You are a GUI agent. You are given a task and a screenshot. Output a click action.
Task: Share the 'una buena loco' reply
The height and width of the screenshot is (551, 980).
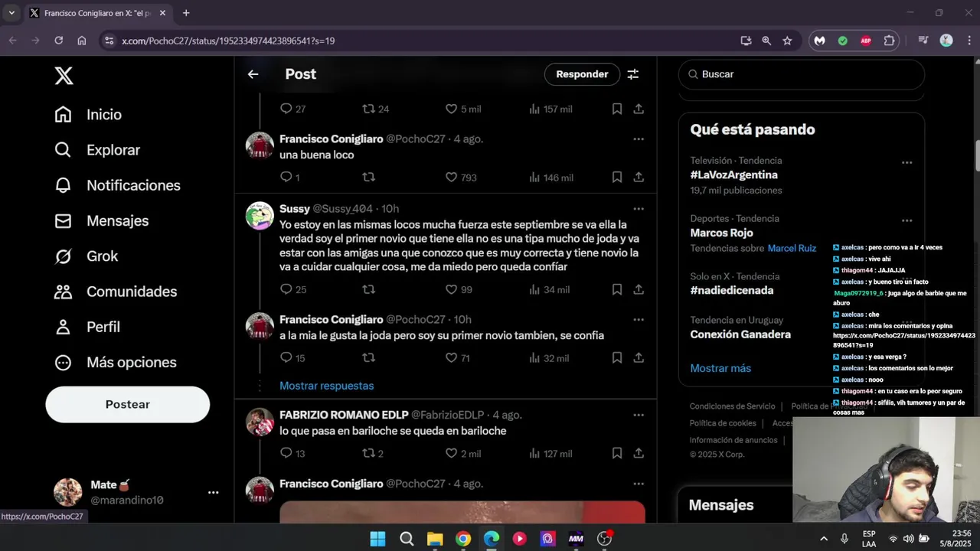639,177
